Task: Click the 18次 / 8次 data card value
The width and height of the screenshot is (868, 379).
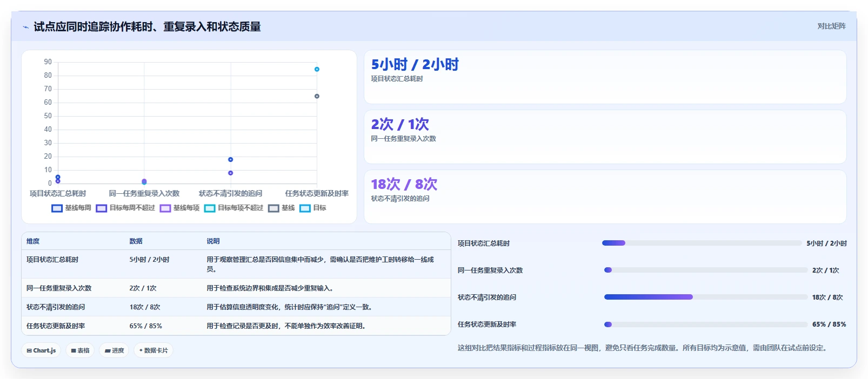Action: tap(404, 185)
